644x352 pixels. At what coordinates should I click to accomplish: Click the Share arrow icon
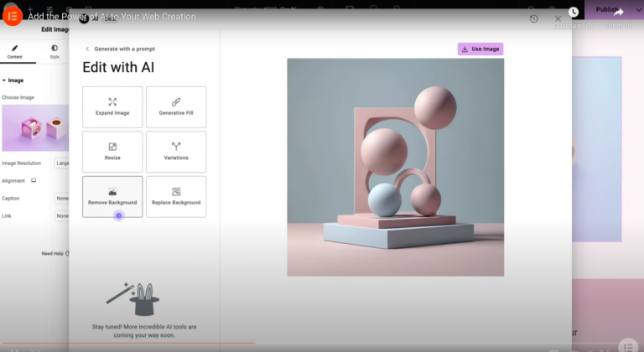tap(618, 13)
